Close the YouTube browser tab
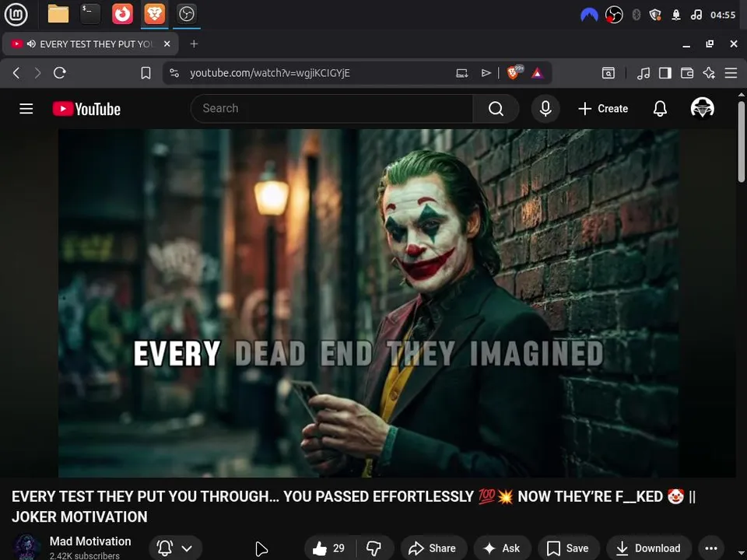This screenshot has width=747, height=560. [167, 44]
